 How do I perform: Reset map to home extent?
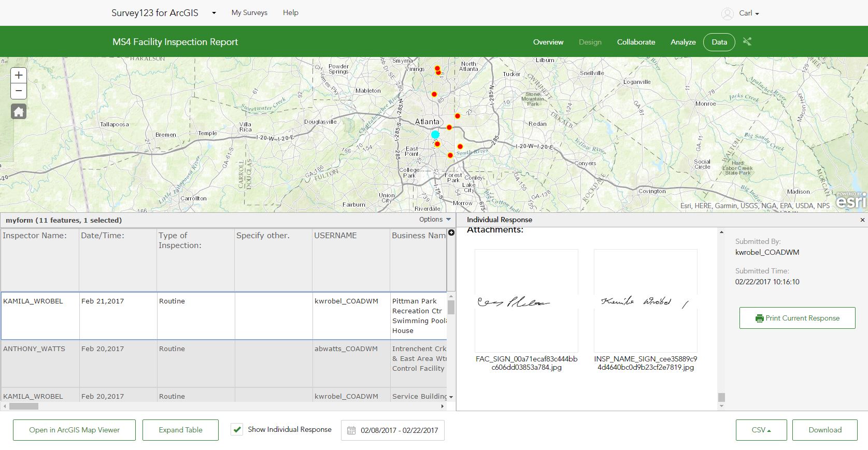(x=19, y=111)
